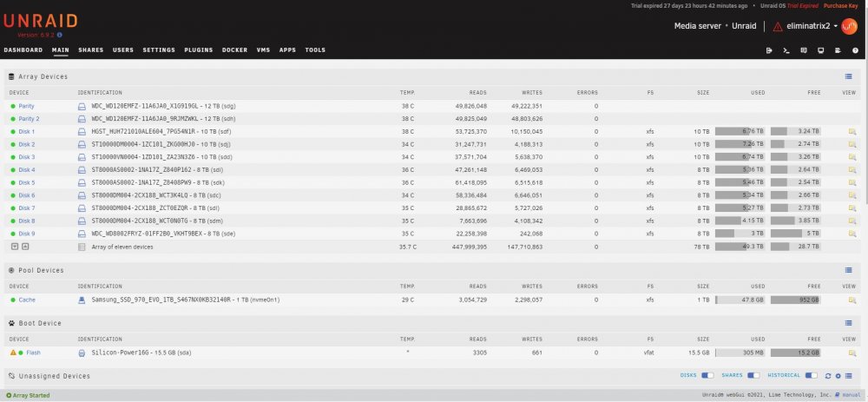Open the Disk 8 device link
The image size is (868, 402).
pos(27,221)
